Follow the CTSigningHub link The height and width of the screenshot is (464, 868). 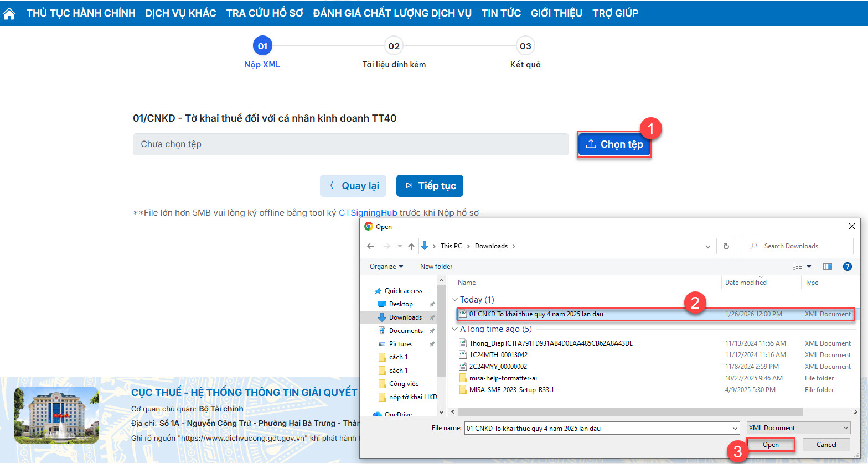pos(368,213)
